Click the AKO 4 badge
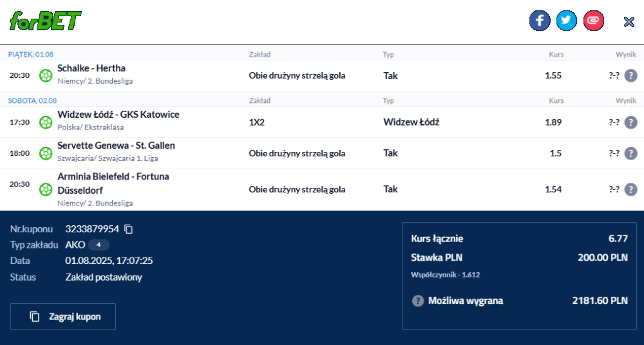The image size is (644, 345). tap(99, 245)
